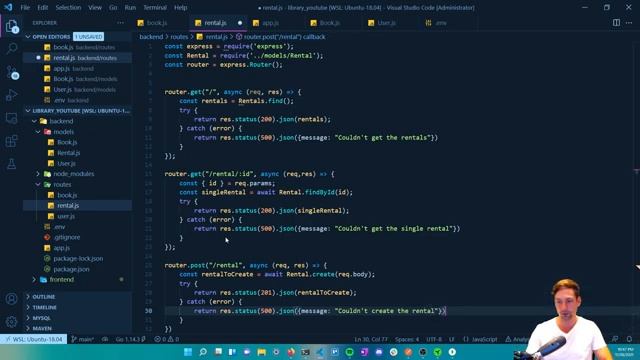640x360 pixels.
Task: Open package.json in the file tree
Action: [x=71, y=269]
